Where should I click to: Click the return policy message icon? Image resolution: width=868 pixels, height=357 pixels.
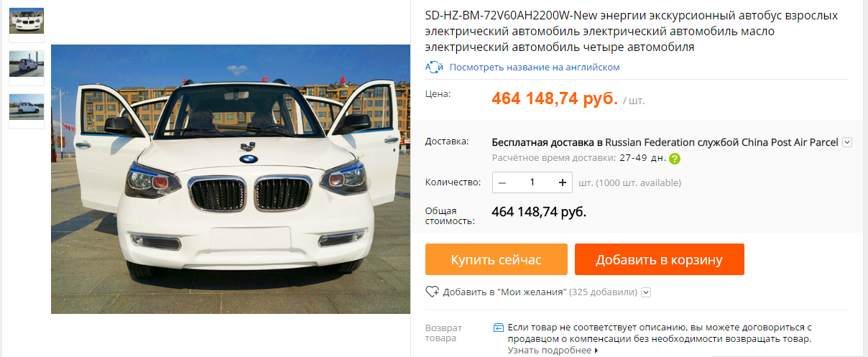pyautogui.click(x=499, y=328)
